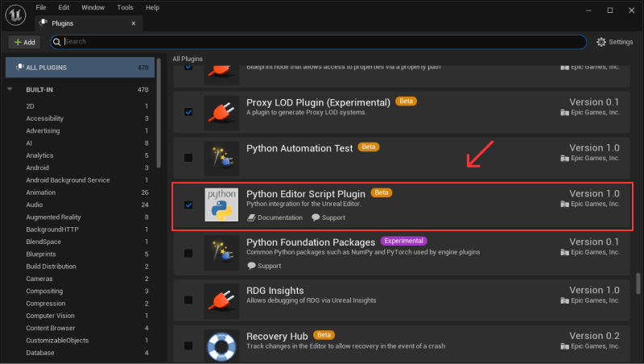Screen dimensions: 644x364
Task: Click the Python Foundation Packages plugin icon
Action: [221, 253]
